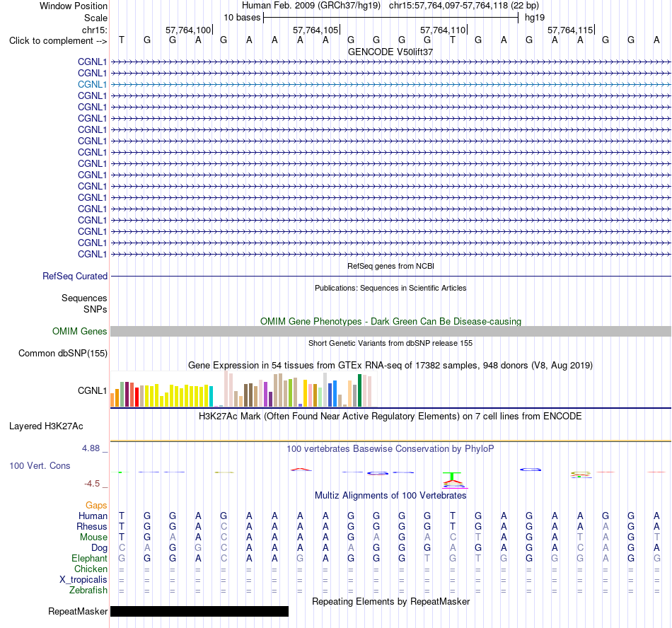Open "Multiz Alignments of 100 Vertebrates" title
The image size is (672, 628).
pyautogui.click(x=390, y=496)
